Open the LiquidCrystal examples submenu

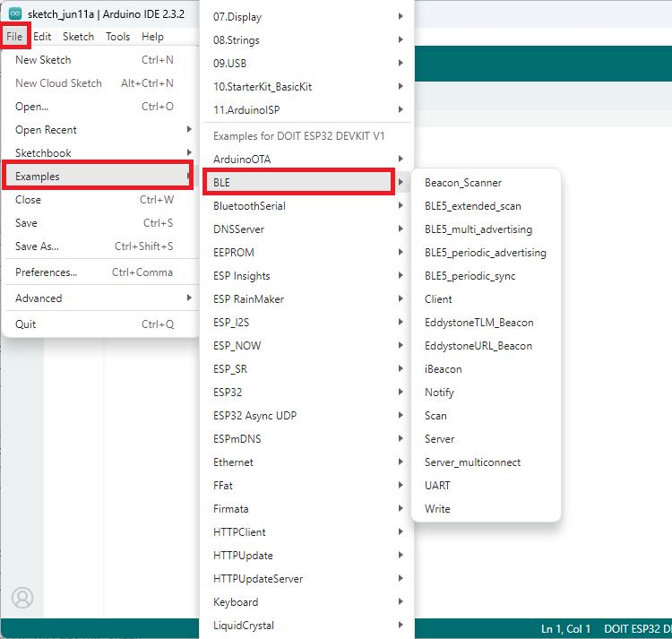306,625
